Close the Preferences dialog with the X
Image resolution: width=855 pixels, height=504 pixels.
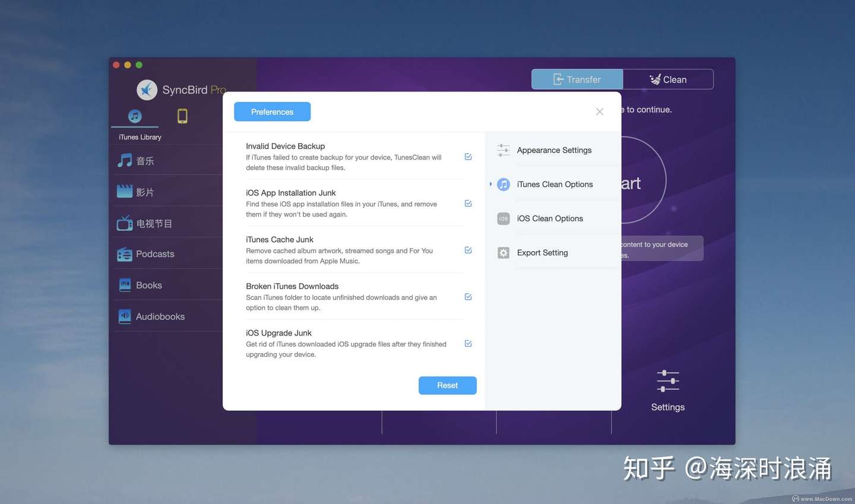point(600,112)
